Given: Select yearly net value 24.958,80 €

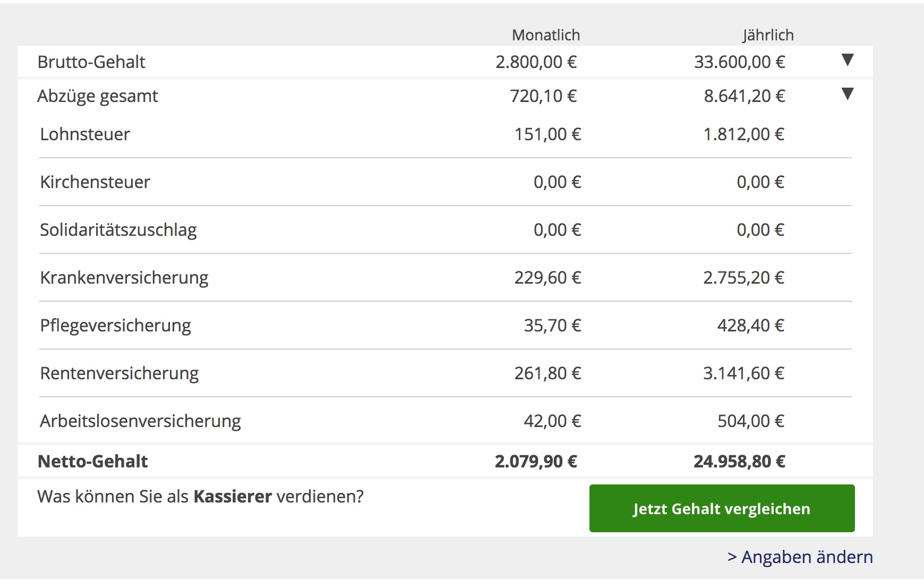Looking at the screenshot, I should 739,461.
